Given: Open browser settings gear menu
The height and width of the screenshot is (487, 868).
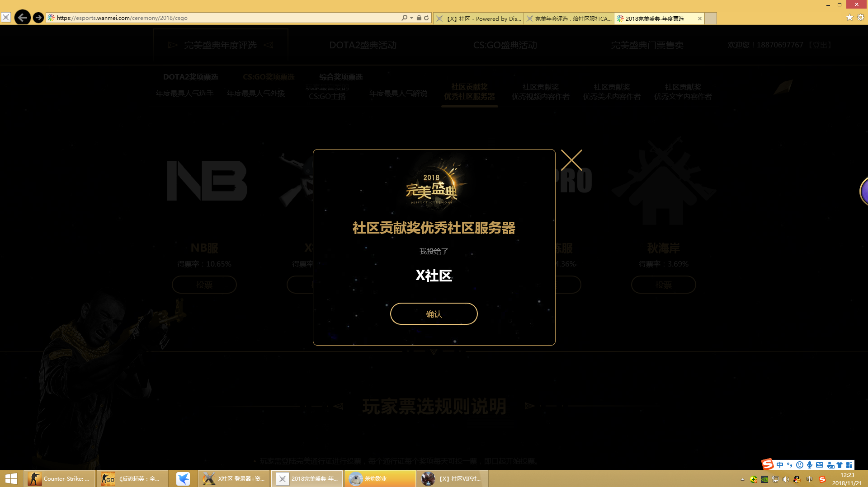Looking at the screenshot, I should pos(861,18).
